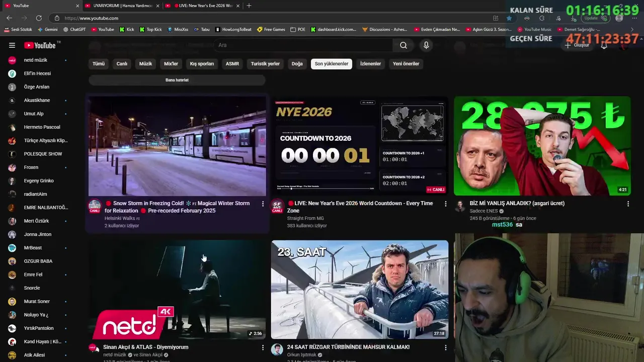The image size is (644, 362).
Task: Select the Turistik yerler filter chip
Action: (x=265, y=64)
